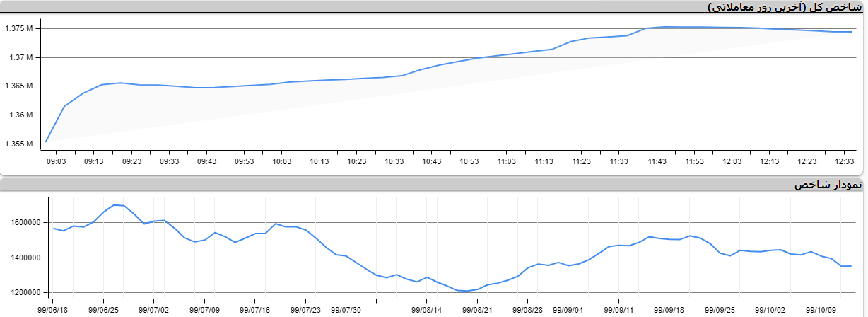Click the 10:33 tick label on top chart
This screenshot has height=317, width=868.
(394, 162)
